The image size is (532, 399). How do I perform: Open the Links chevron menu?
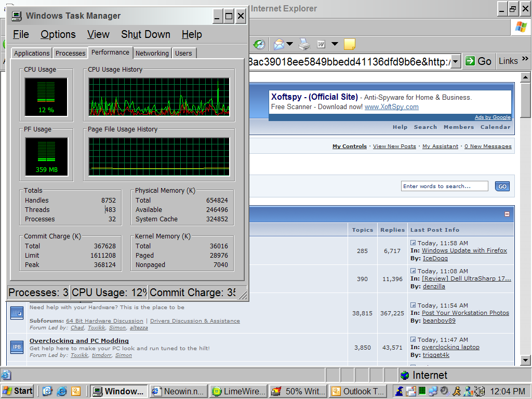coord(526,60)
